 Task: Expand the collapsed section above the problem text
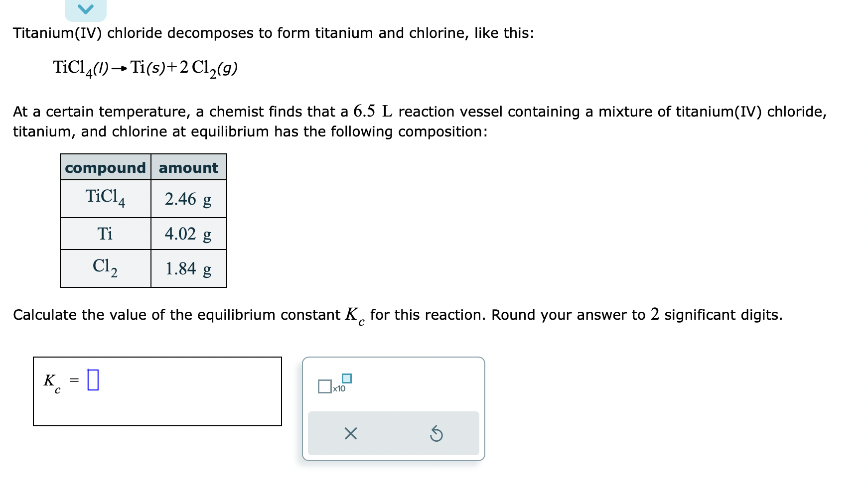pyautogui.click(x=86, y=9)
